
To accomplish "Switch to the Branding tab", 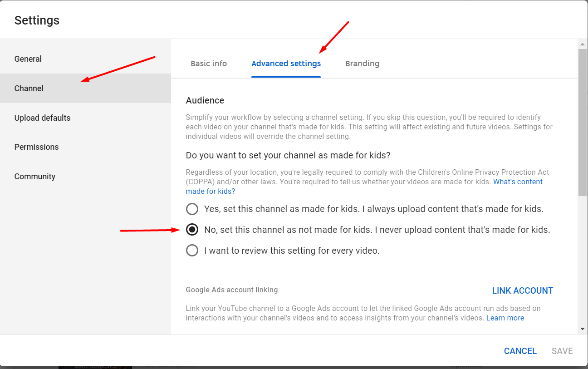I will (362, 64).
